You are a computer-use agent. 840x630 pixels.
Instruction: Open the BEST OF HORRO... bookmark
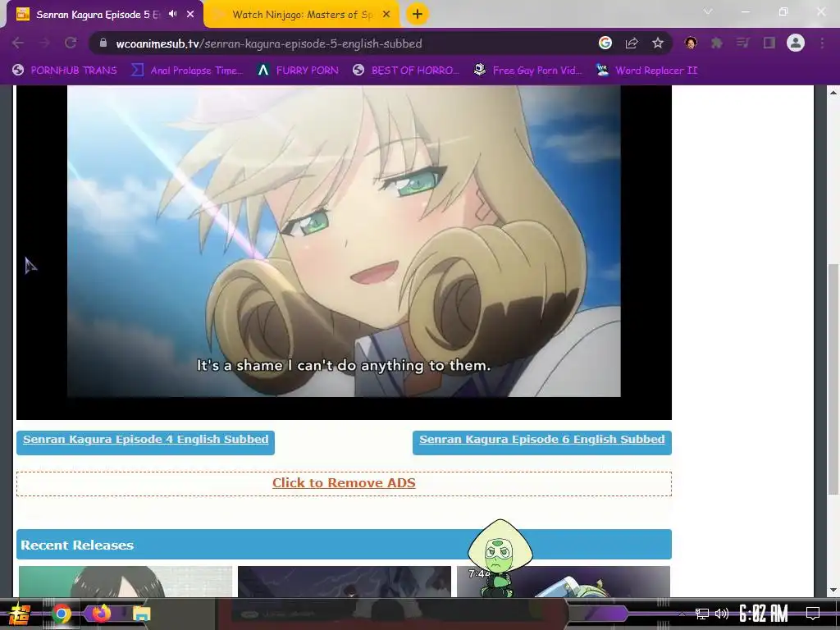click(x=407, y=71)
